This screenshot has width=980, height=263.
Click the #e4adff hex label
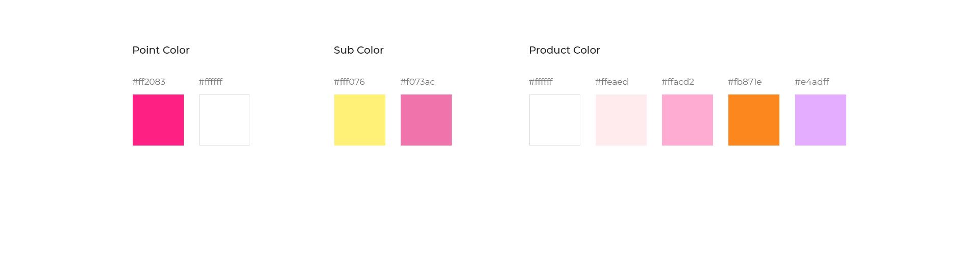tap(812, 82)
